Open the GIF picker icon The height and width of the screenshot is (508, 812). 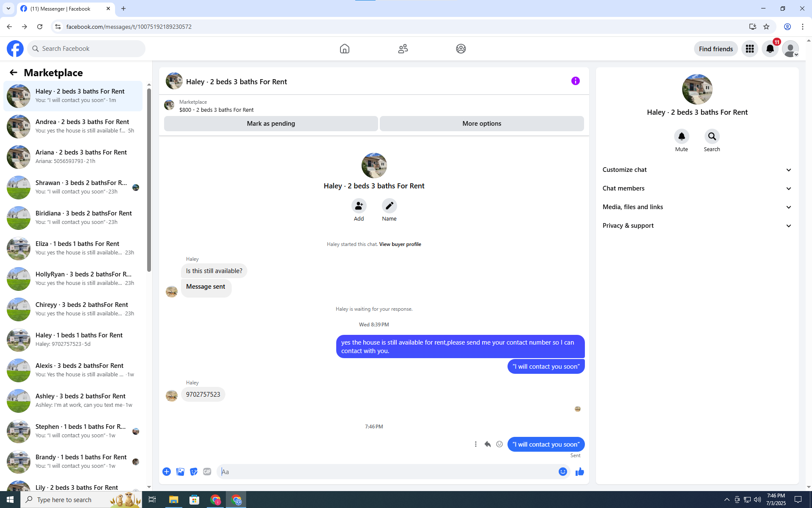click(x=207, y=472)
